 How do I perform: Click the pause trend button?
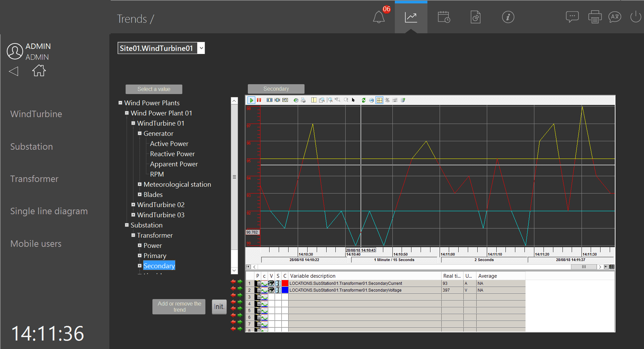click(259, 100)
